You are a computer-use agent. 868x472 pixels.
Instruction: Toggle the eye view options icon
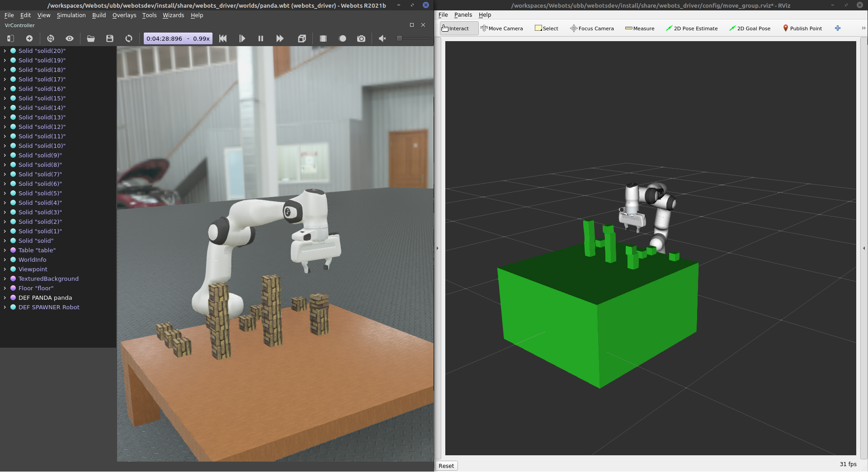pos(70,39)
